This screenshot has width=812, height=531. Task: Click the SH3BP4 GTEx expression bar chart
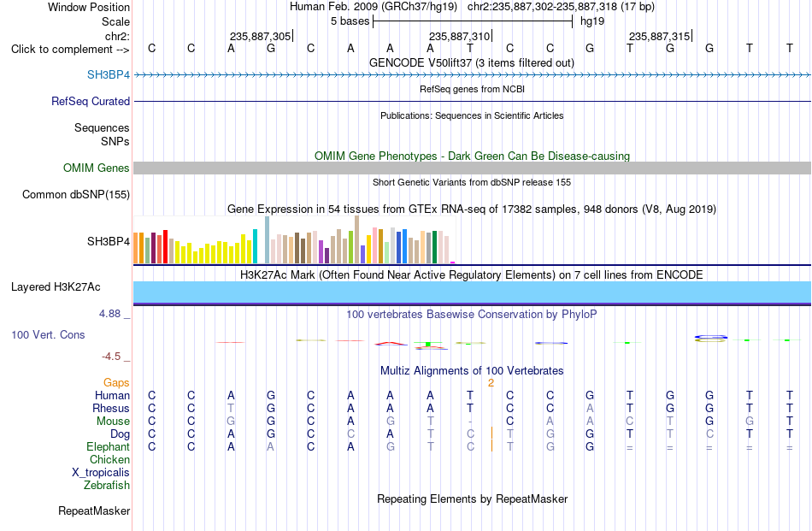coord(294,240)
